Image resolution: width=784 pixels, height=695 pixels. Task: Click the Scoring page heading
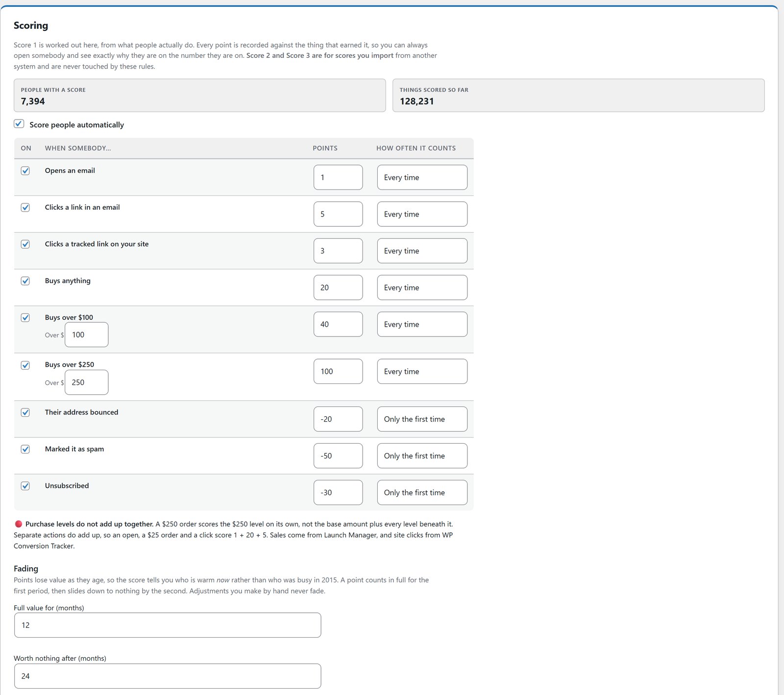[x=31, y=25]
